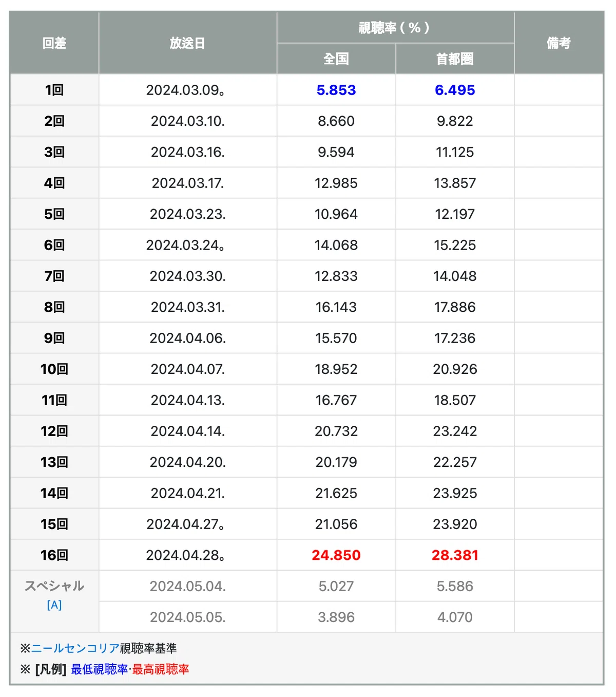
Task: Select the 最低視聴率 legend text
Action: (x=100, y=669)
